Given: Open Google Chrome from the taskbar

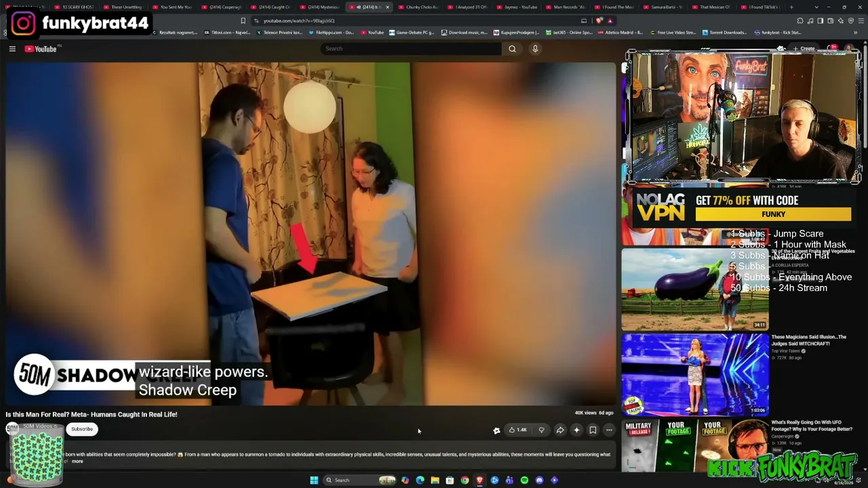Looking at the screenshot, I should coord(465,481).
